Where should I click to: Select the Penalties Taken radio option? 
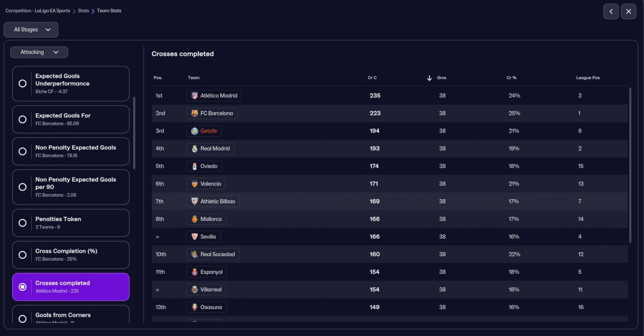[x=22, y=223]
